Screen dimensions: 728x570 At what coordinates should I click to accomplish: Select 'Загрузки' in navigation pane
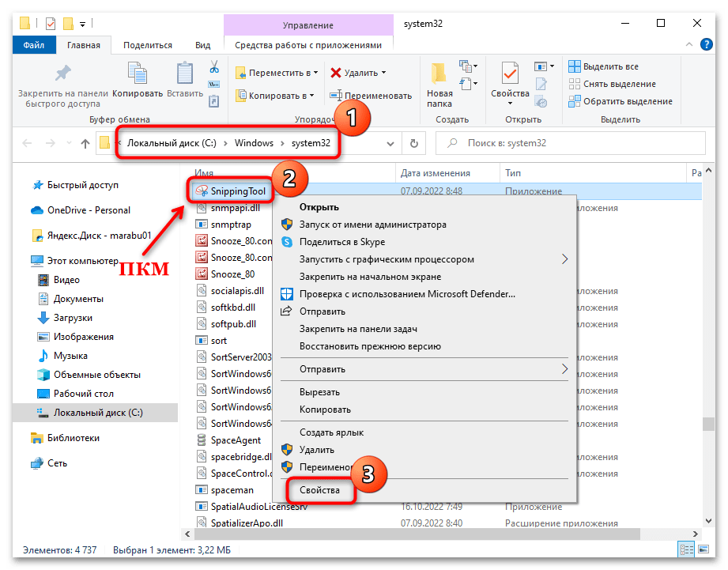pos(73,318)
